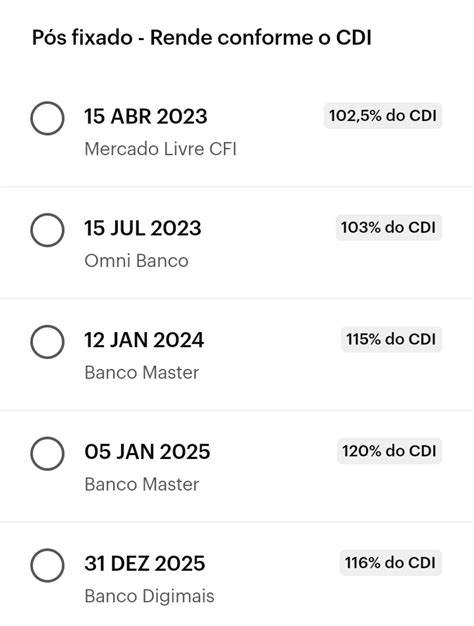This screenshot has height=626, width=474.
Task: Select the 12 JAN 2024 radio button
Action: 47,342
